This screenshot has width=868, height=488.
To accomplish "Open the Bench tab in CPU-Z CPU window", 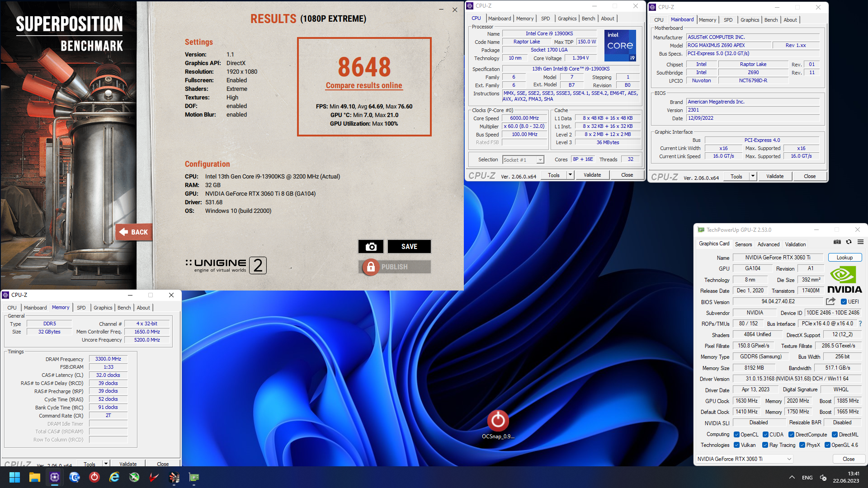I will [588, 19].
